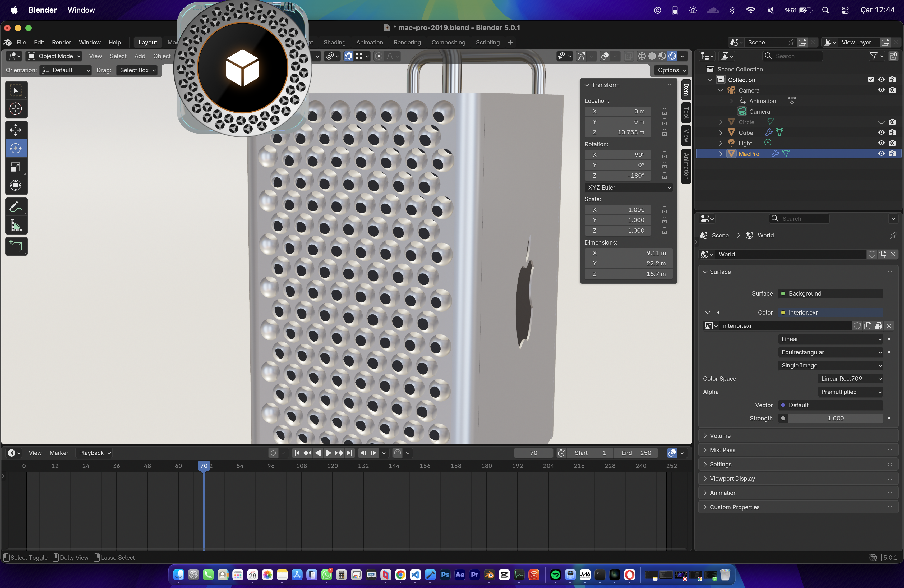Open the Color Space dropdown
Screen dimensions: 904x588
[850, 378]
